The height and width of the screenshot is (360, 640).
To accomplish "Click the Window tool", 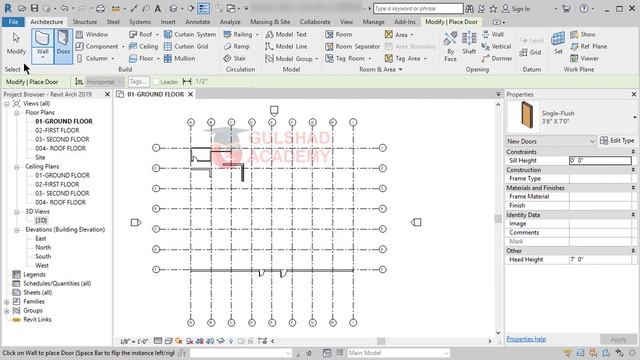I will [92, 34].
